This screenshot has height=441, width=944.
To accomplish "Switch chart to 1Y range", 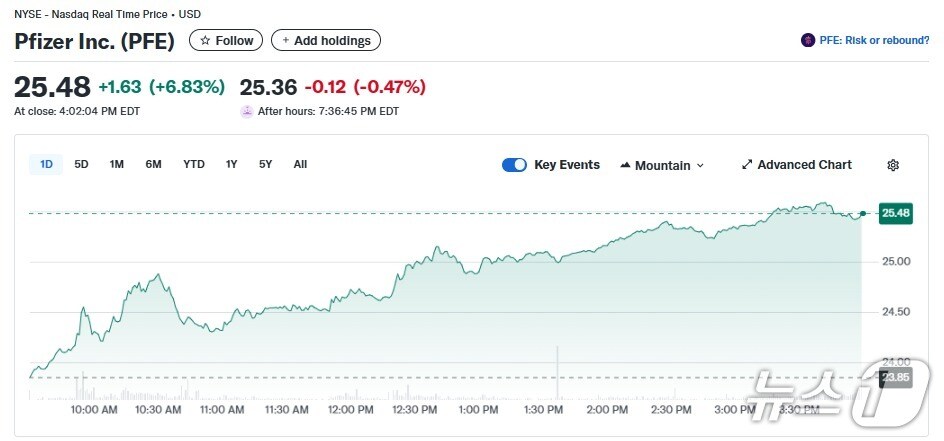I will (232, 164).
